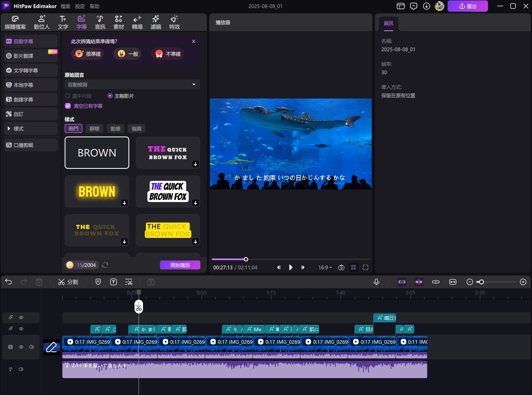Open the 檔案 file menu

[65, 6]
